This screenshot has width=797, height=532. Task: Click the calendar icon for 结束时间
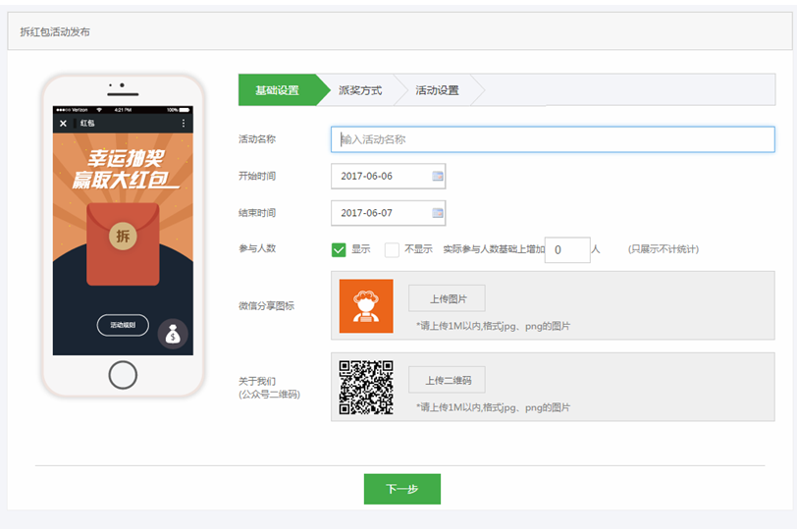point(438,213)
